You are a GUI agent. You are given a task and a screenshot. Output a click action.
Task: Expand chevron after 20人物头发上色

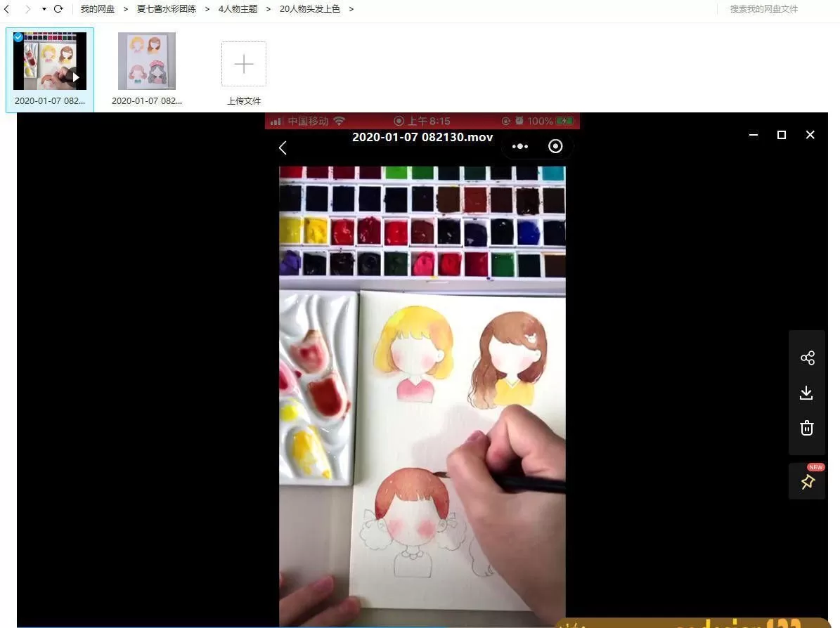click(351, 9)
